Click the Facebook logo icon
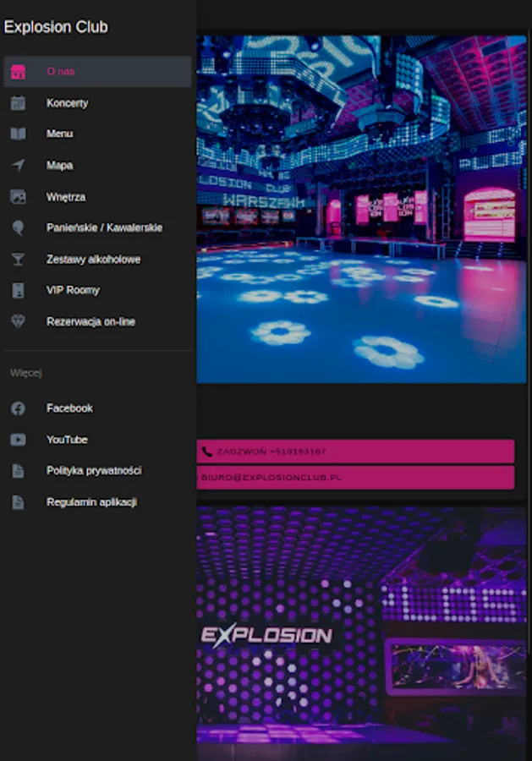 coord(18,408)
